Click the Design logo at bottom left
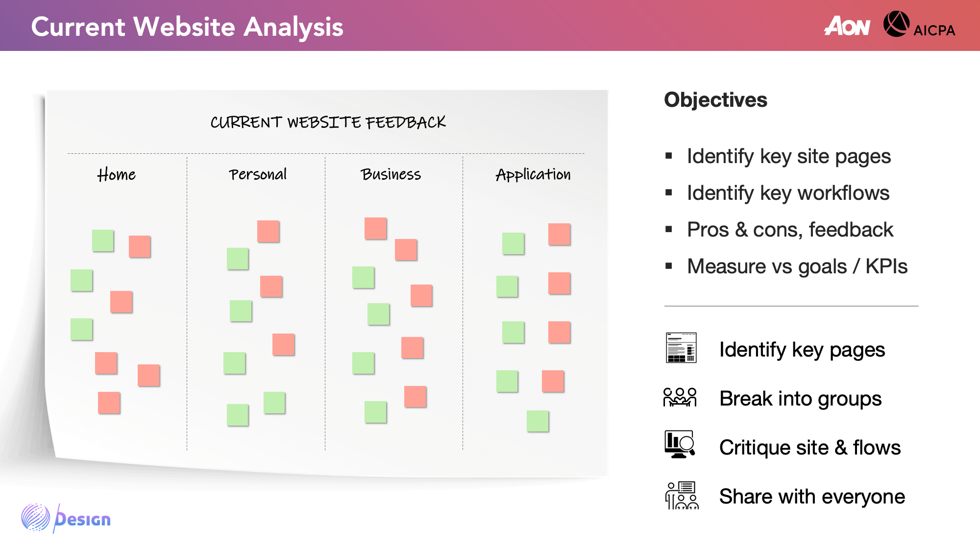This screenshot has width=980, height=551. coord(66,518)
